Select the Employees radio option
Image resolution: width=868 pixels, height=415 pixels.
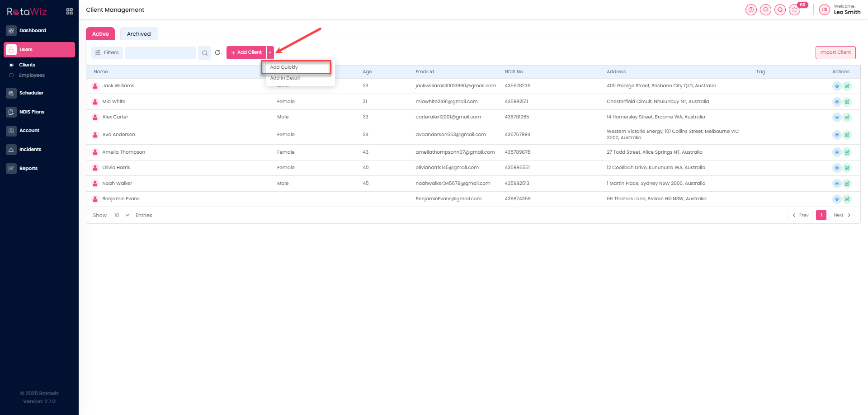(x=11, y=75)
